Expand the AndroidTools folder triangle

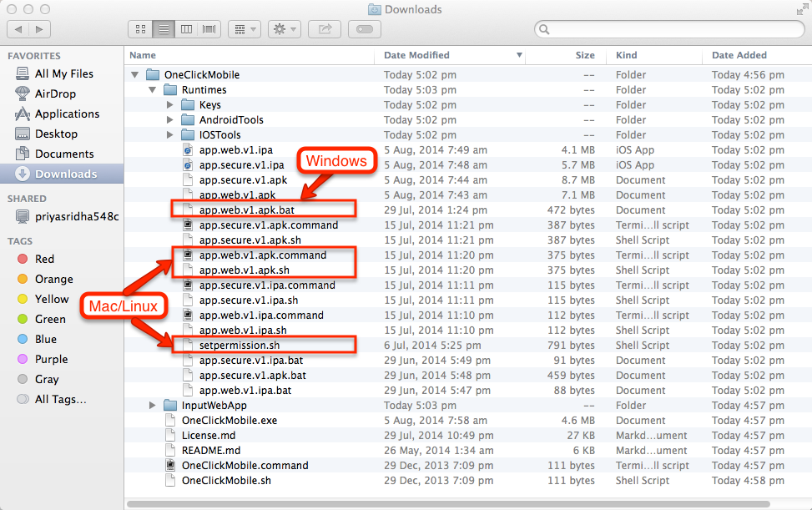click(x=170, y=119)
